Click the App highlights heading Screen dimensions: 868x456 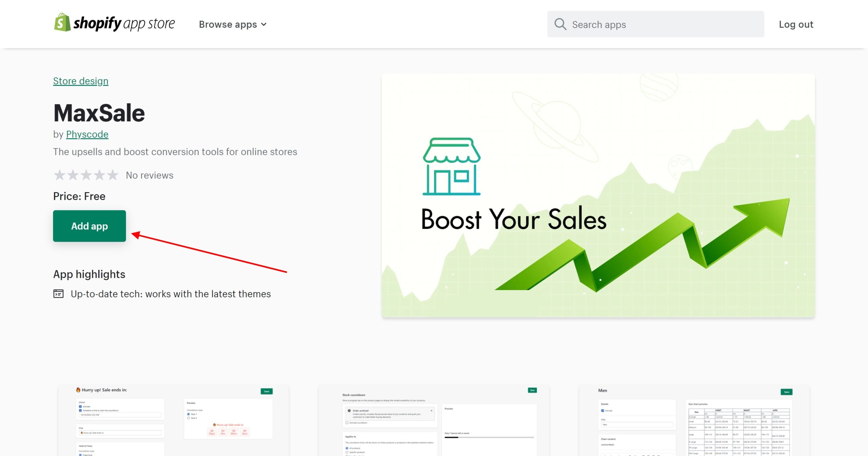pos(89,274)
